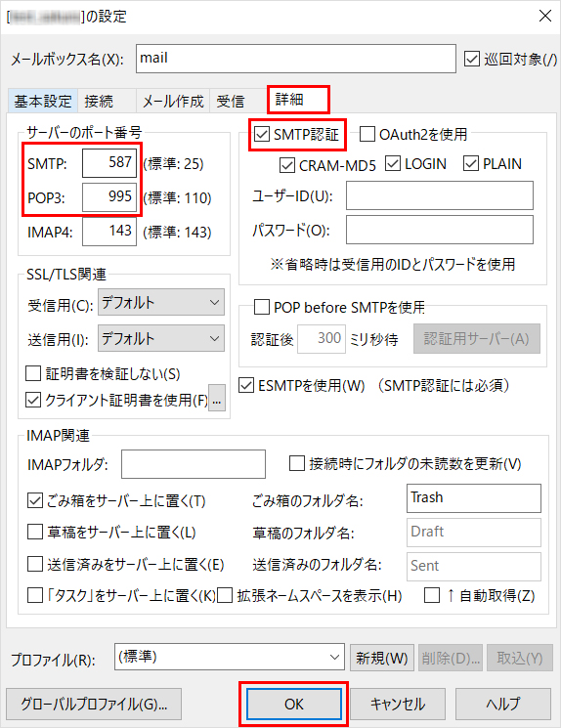This screenshot has width=561, height=728.
Task: Open client certificate browse button (...)
Action: [217, 398]
